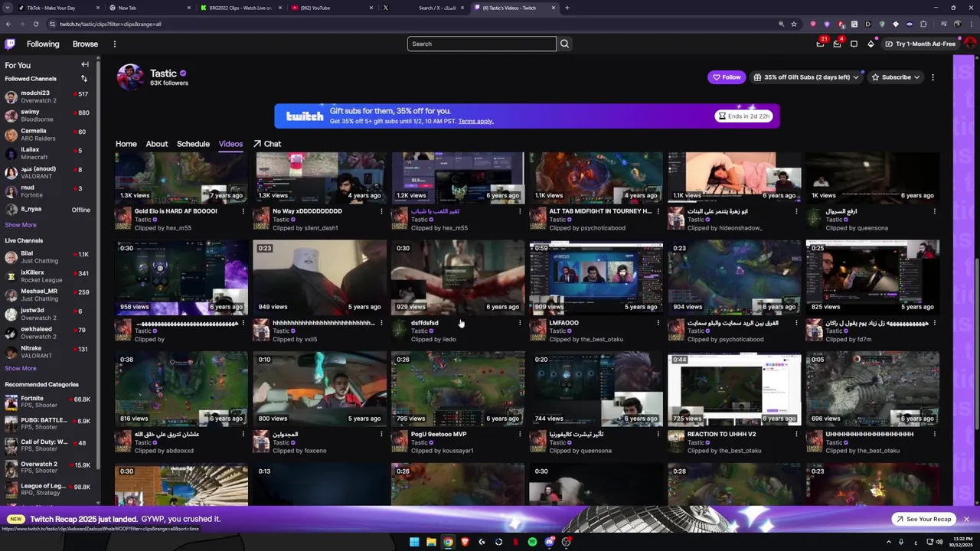Click the search magnifier button
980x551 pixels.
(564, 44)
